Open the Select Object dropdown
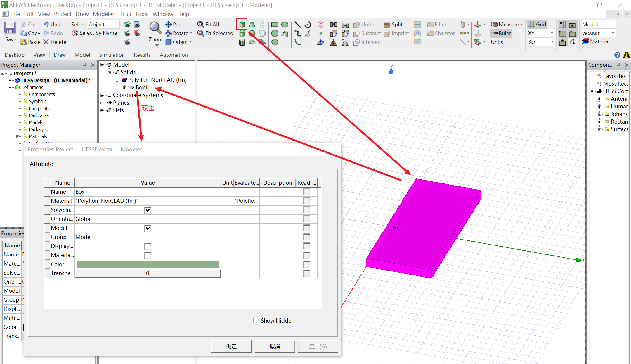 click(x=117, y=25)
